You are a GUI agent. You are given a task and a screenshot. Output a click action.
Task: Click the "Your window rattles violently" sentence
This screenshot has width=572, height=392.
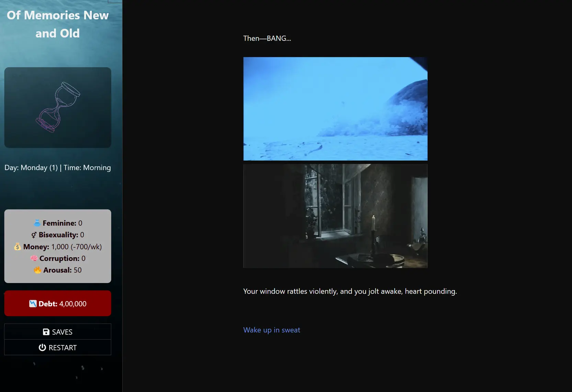350,292
